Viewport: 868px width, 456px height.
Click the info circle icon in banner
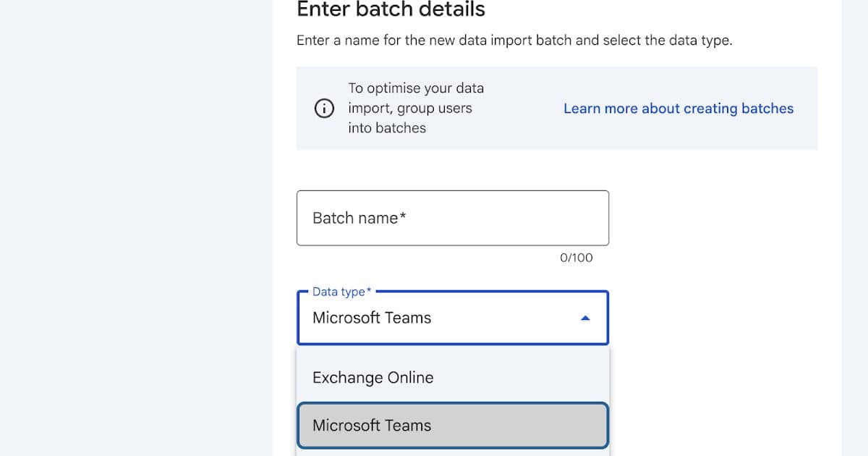[324, 109]
